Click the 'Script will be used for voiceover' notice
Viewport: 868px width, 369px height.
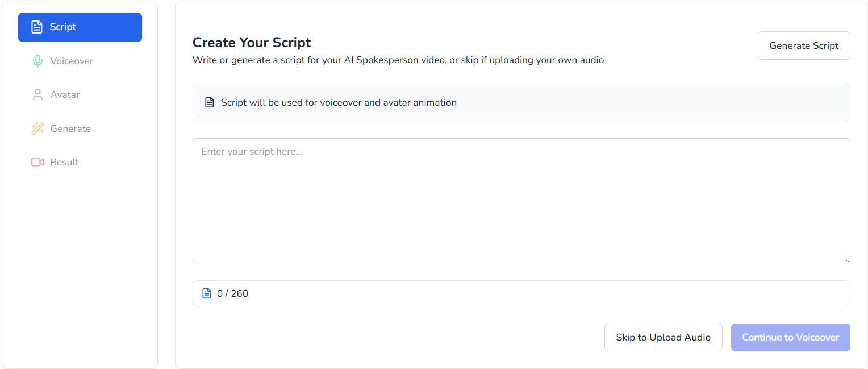(x=339, y=103)
